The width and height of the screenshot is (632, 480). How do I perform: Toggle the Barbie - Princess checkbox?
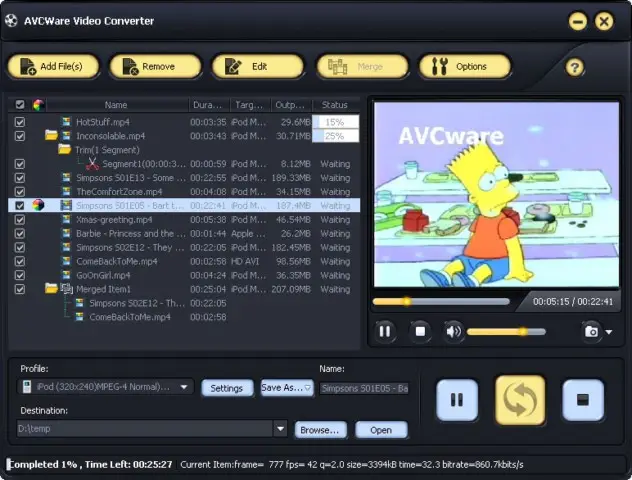tap(20, 233)
